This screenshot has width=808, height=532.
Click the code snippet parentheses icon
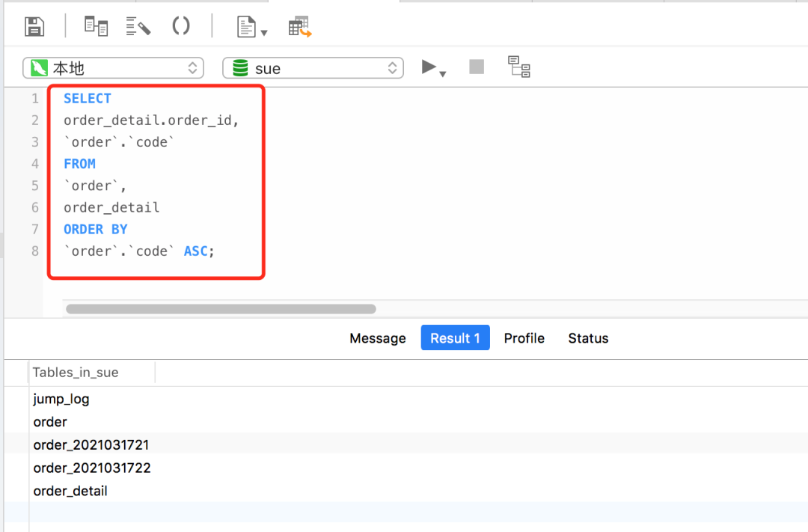click(181, 25)
